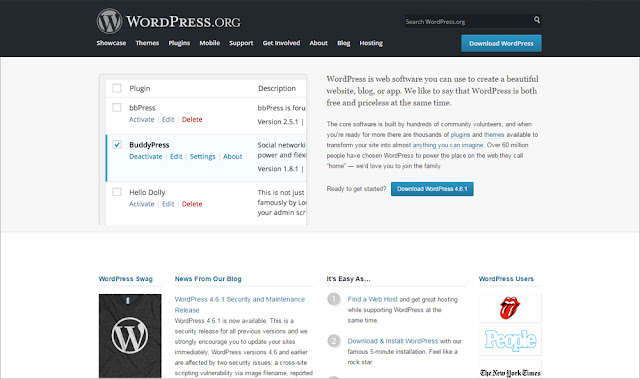Click the step 1 circle icon
640x379 pixels.
334,299
